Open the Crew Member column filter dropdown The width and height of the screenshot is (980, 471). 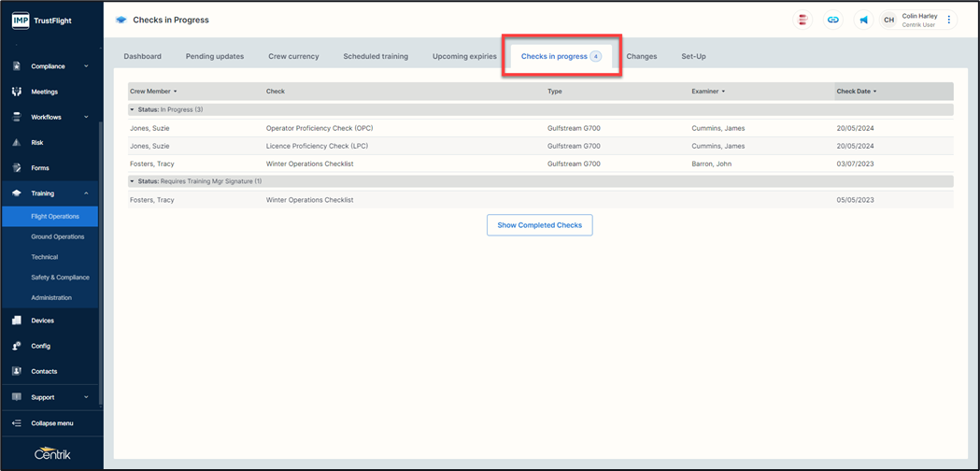pyautogui.click(x=175, y=92)
